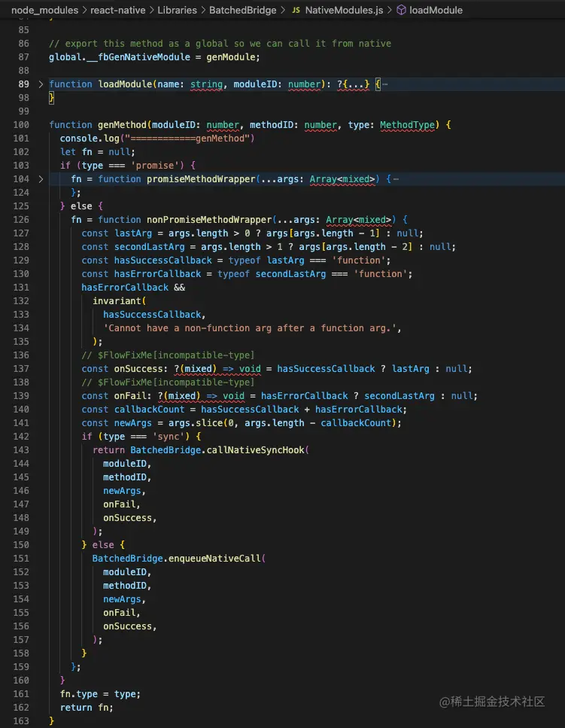Expand folded promiseMethodWrapper at line 104
Image resolution: width=565 pixels, height=728 pixels.
(41, 178)
